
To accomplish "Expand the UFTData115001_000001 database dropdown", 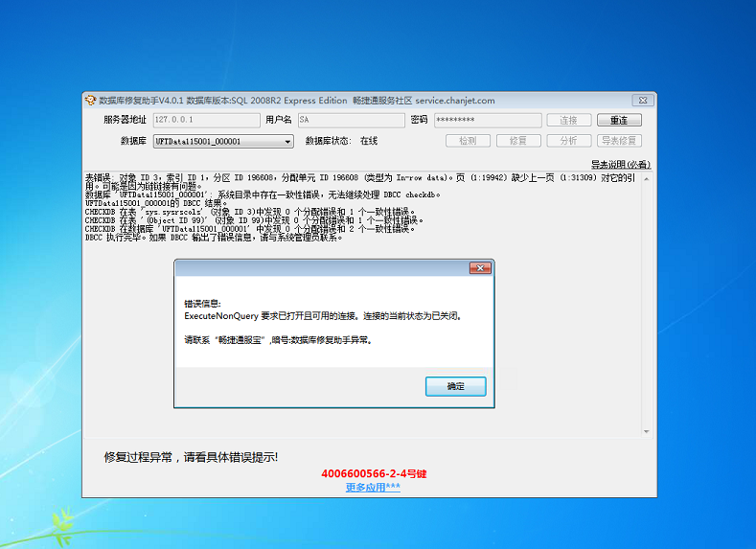I will pyautogui.click(x=287, y=142).
